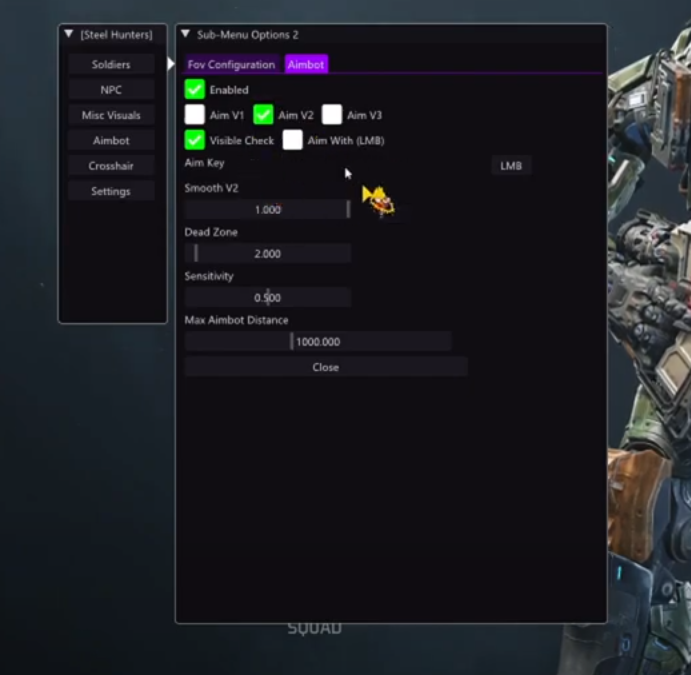Go to Settings in the sidebar
Screen dimensions: 691x675
[x=111, y=191]
